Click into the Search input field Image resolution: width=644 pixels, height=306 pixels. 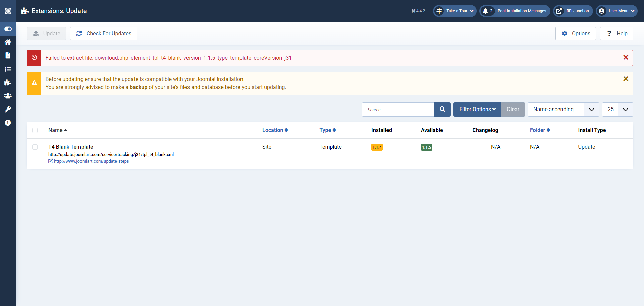398,110
